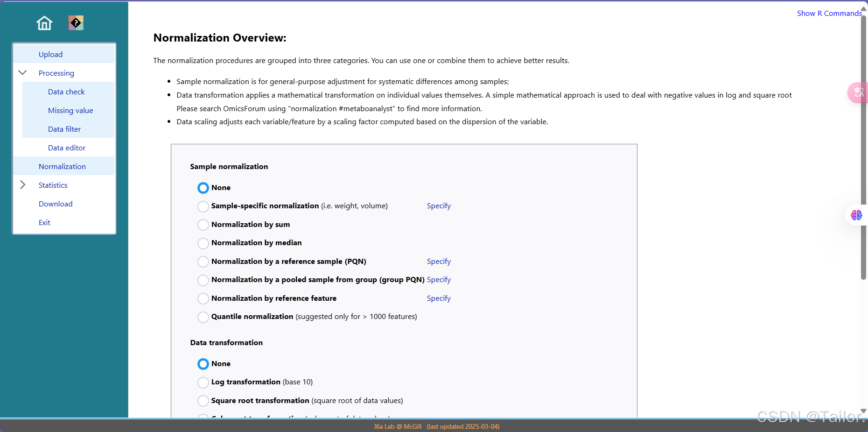
Task: Click the Normalization Overview heading
Action: click(220, 38)
